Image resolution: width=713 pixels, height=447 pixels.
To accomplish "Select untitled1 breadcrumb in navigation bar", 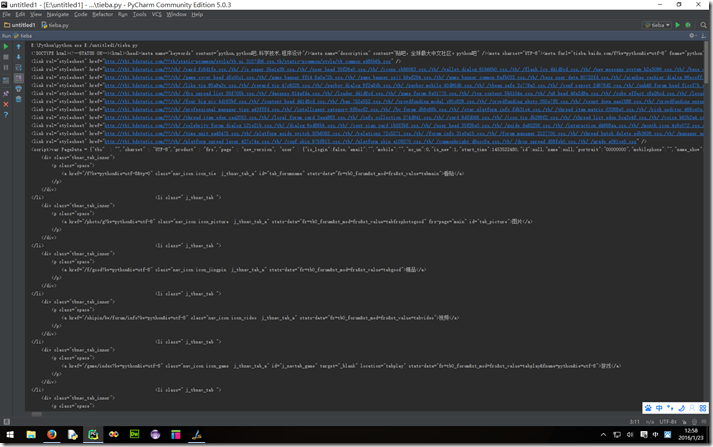I will coord(20,25).
